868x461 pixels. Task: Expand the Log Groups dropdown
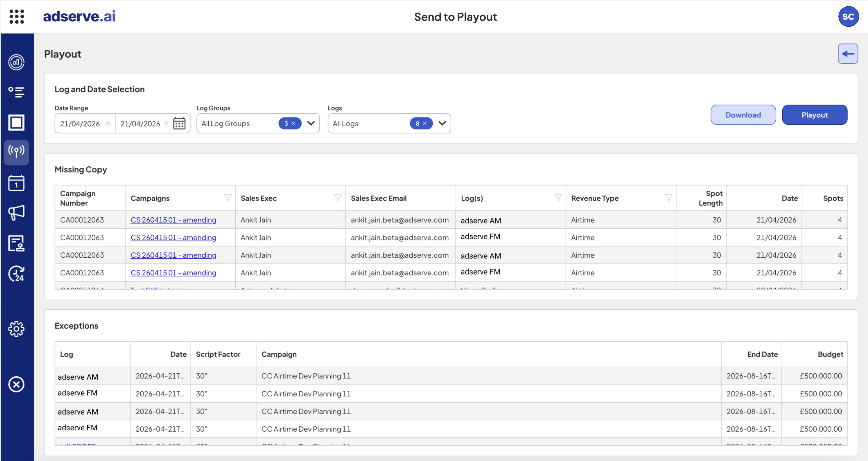(311, 123)
